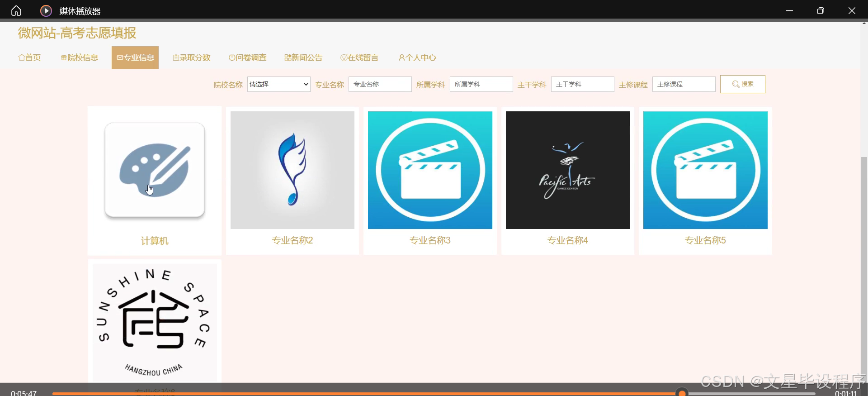This screenshot has height=396, width=868.
Task: Click the 搜索 search button
Action: (743, 84)
